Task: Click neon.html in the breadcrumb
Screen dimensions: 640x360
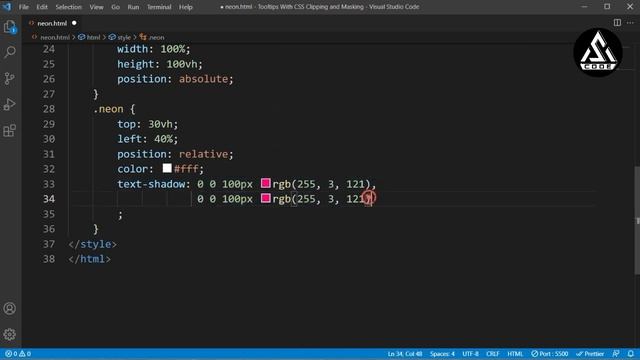Action: point(55,37)
